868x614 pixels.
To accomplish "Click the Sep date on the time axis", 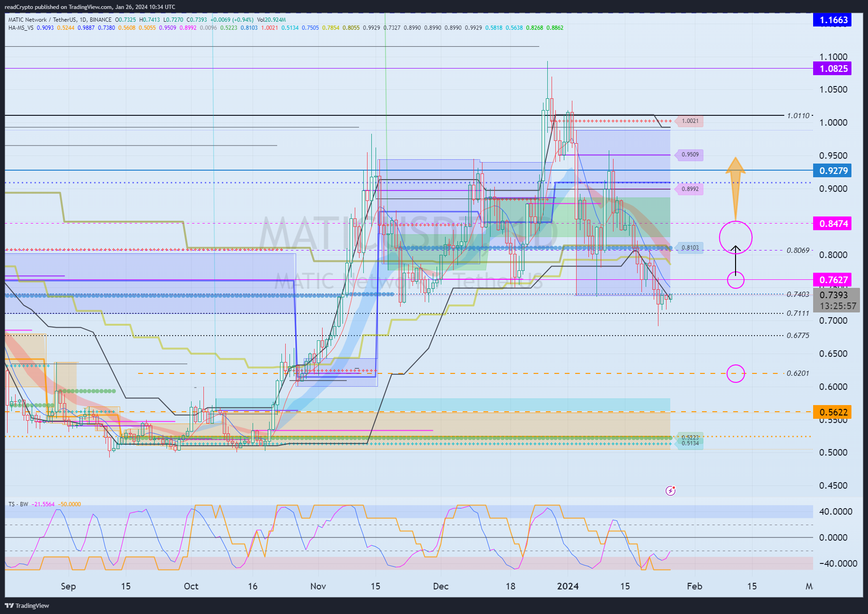I will click(x=68, y=586).
